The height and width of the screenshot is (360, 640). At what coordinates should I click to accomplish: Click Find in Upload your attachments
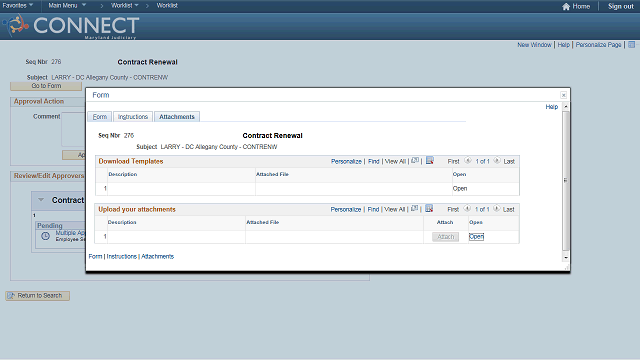click(x=373, y=209)
